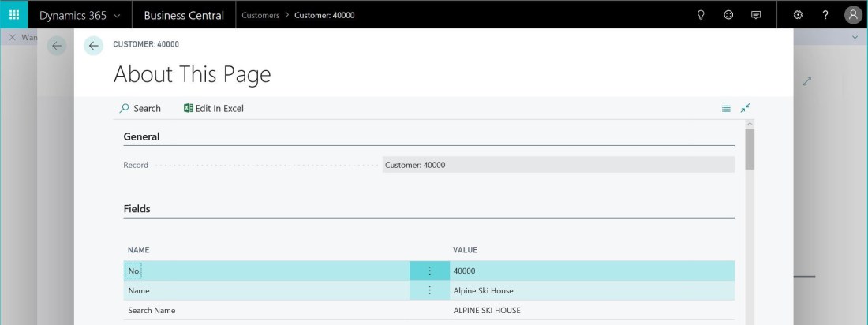868x325 pixels.
Task: Click the Business Central home link
Action: coord(184,15)
